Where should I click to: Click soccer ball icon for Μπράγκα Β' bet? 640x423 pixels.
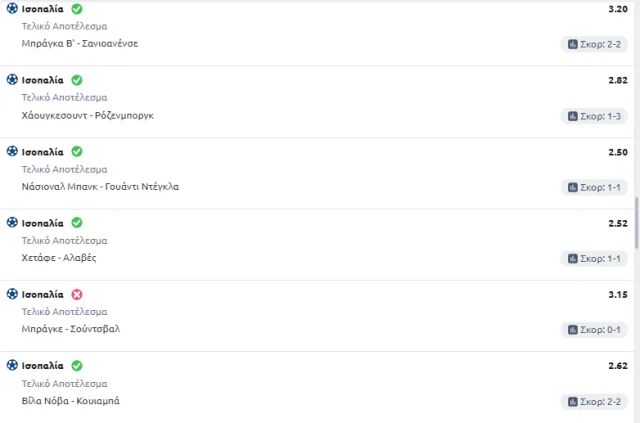pos(12,8)
